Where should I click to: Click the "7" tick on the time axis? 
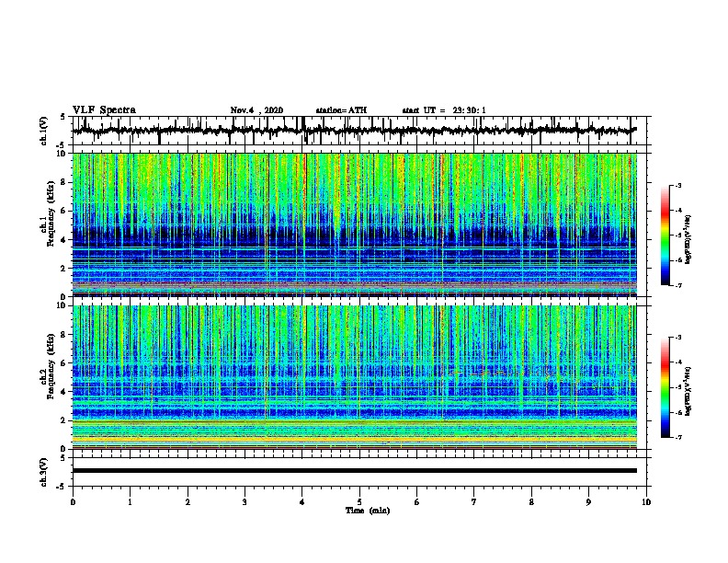[474, 502]
